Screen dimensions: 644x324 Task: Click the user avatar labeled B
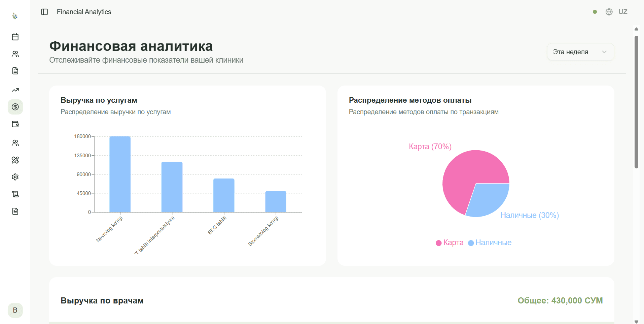point(15,310)
